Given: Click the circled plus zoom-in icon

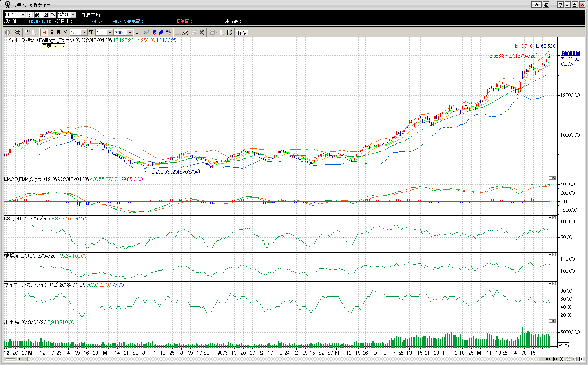Looking at the screenshot, I should (x=562, y=359).
